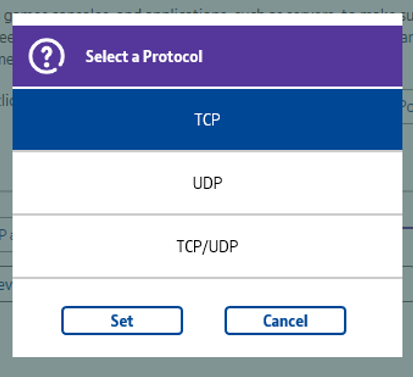Click the white strip above the purple header

pyautogui.click(x=207, y=19)
